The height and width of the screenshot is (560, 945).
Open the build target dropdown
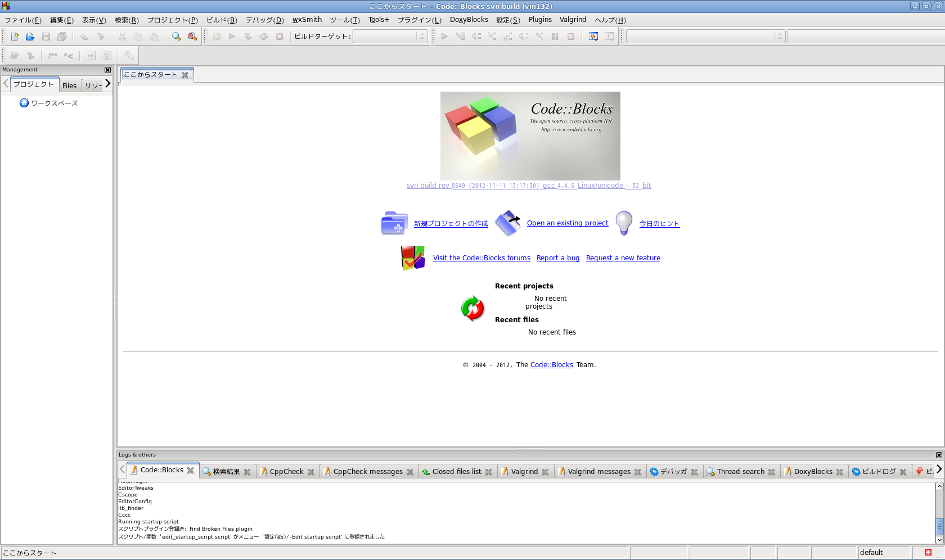[x=390, y=37]
